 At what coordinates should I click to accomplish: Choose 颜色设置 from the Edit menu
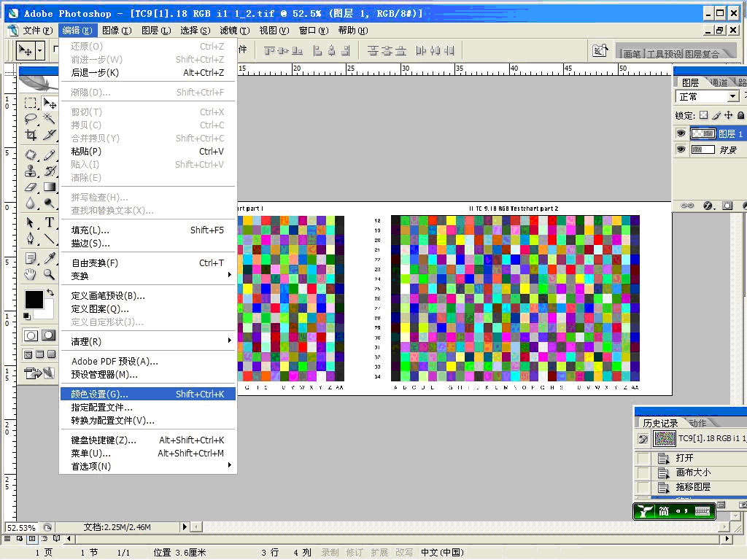[147, 394]
